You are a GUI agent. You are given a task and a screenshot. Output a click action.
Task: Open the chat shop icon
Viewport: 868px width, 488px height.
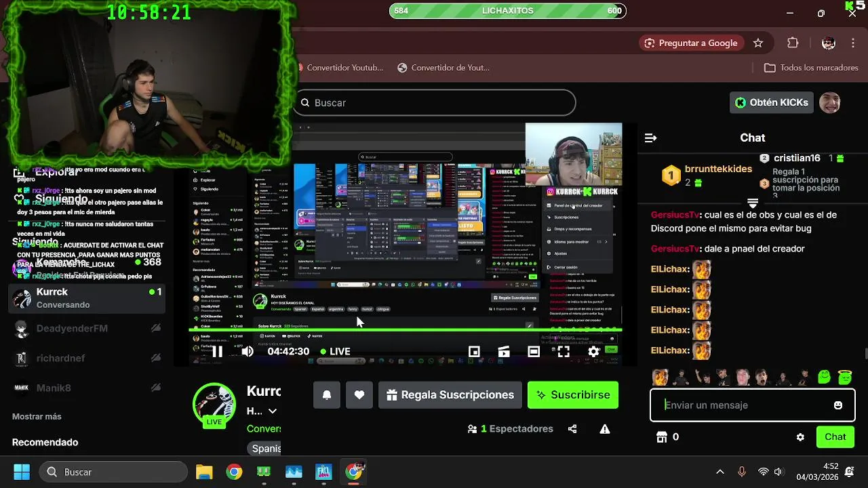(662, 437)
